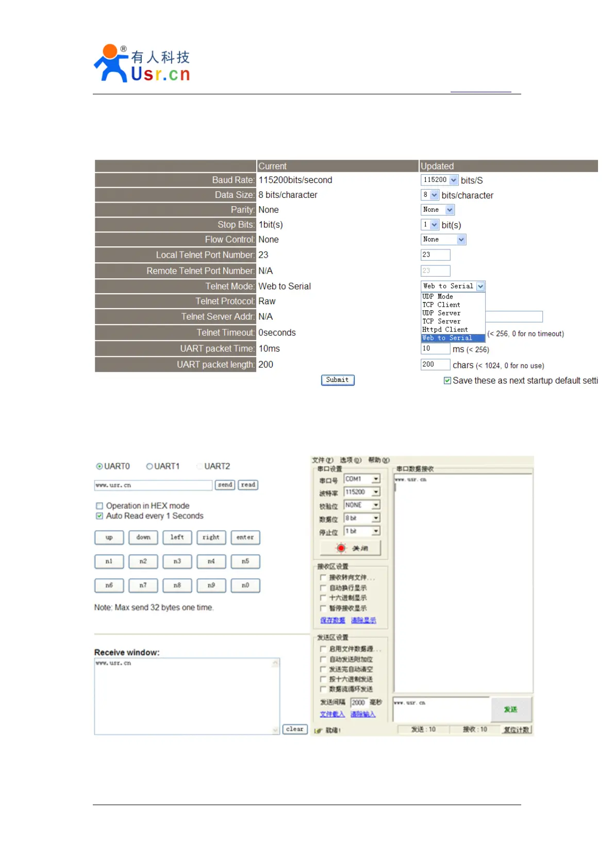
Task: Click the www.usr.cn send text field
Action: [x=153, y=486]
